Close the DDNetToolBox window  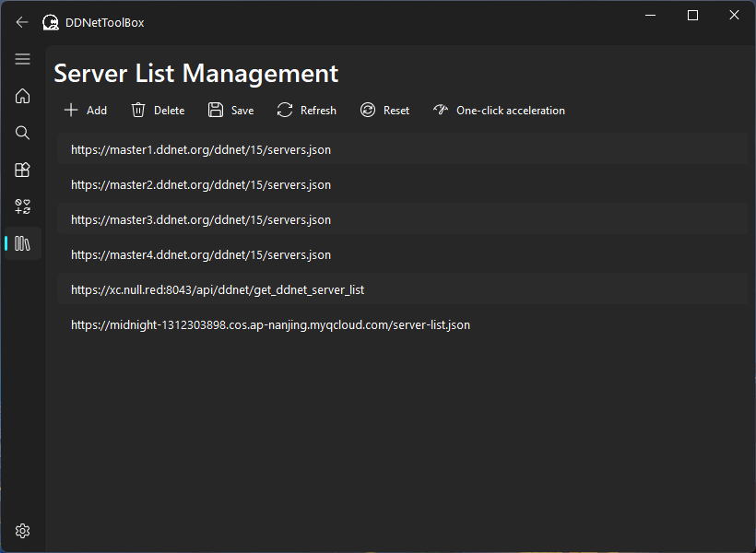[734, 16]
